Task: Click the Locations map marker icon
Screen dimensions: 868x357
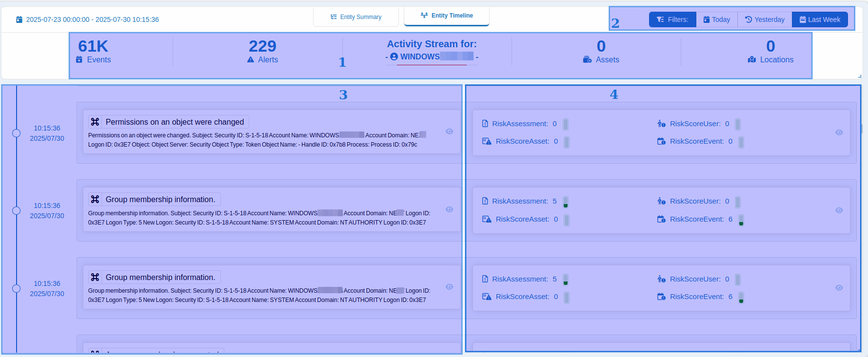Action: (751, 59)
